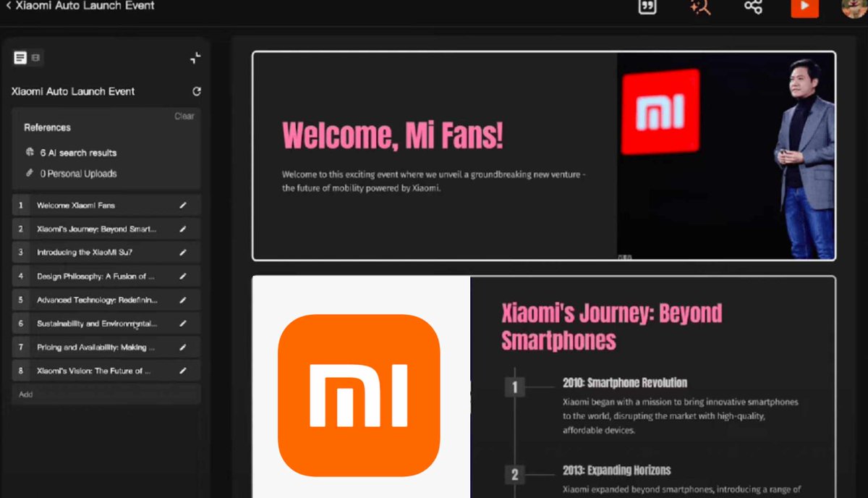Click the AI magic search icon in the top bar
This screenshot has height=498, width=868.
[700, 6]
